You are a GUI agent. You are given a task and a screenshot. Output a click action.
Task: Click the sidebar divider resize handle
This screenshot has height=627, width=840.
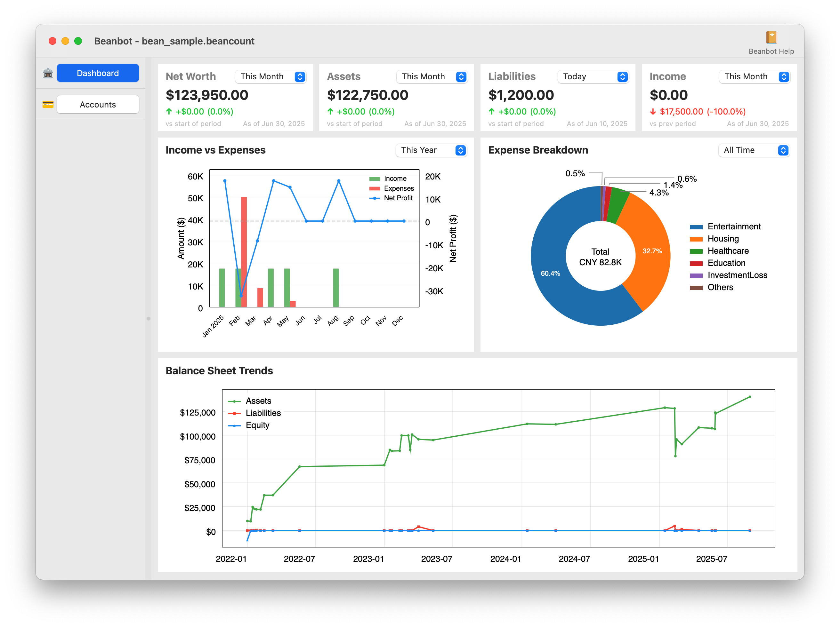tap(149, 318)
